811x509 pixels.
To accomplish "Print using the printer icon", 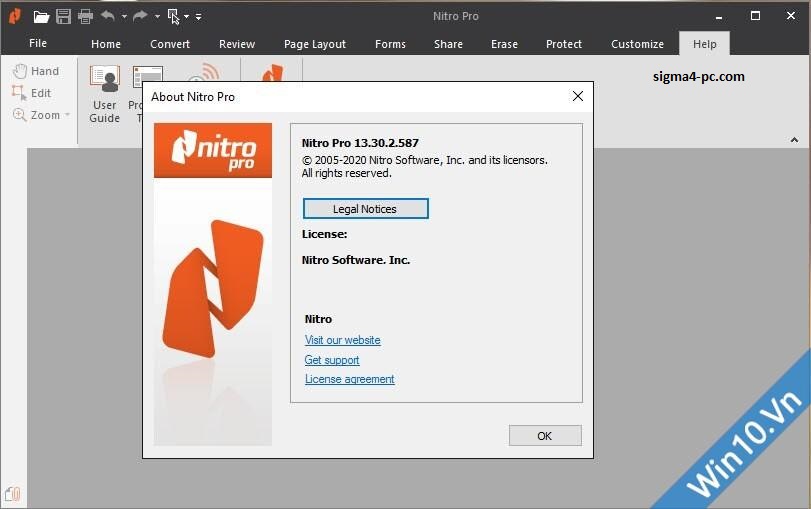I will (85, 17).
